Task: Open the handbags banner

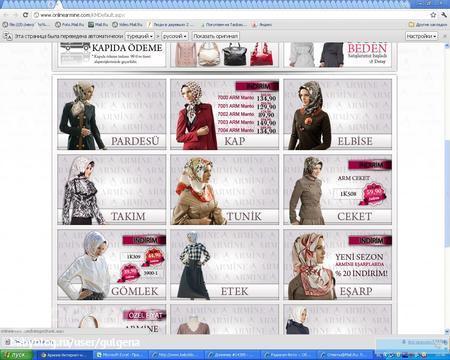Action: 224,54
